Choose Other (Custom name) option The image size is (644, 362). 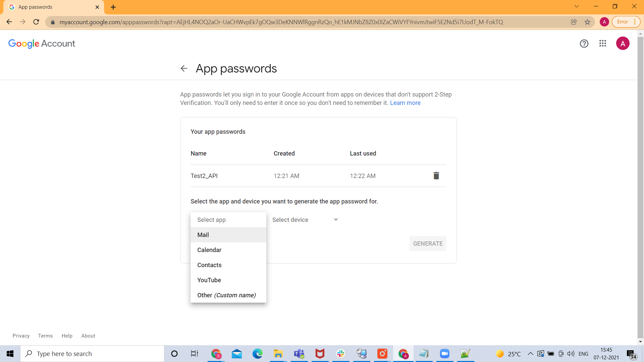point(228,295)
